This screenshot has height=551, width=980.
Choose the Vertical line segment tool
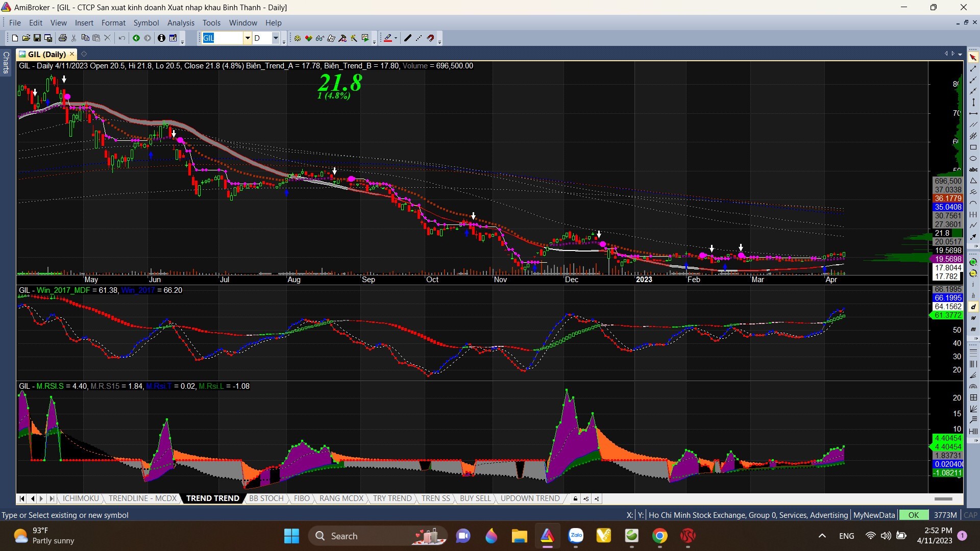973,102
